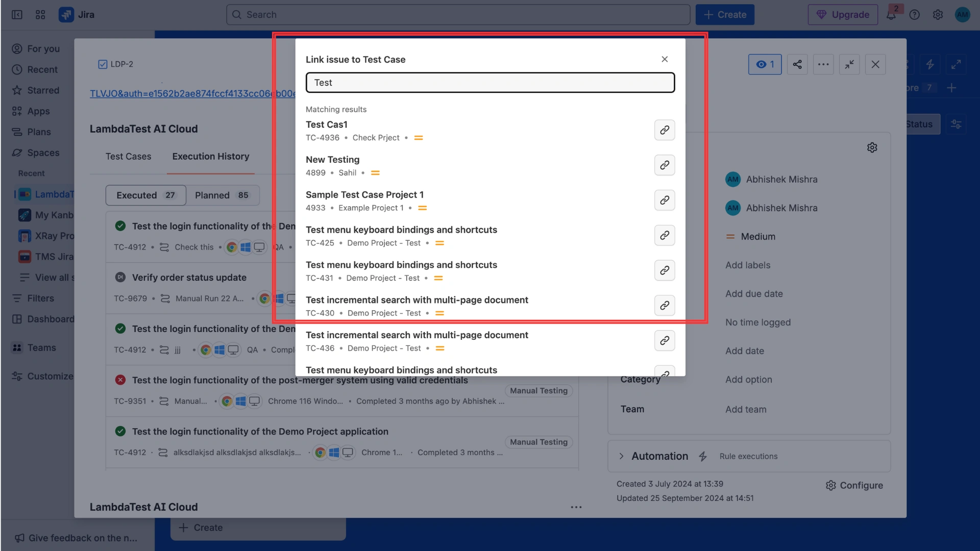Click the Upgrade button
This screenshot has height=551, width=980.
tap(843, 15)
